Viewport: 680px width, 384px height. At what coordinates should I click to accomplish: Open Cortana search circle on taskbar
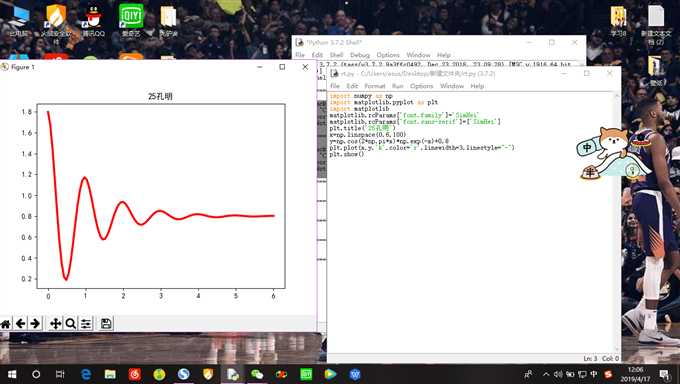(36, 374)
